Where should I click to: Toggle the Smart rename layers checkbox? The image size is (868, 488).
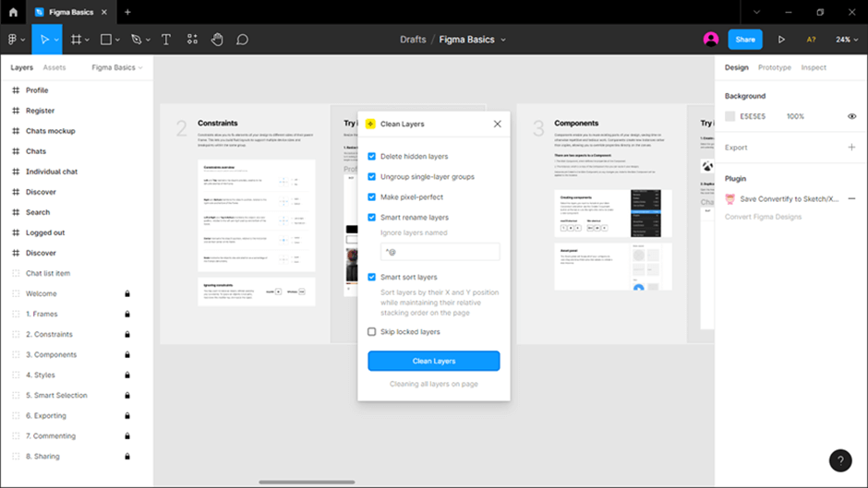(371, 218)
